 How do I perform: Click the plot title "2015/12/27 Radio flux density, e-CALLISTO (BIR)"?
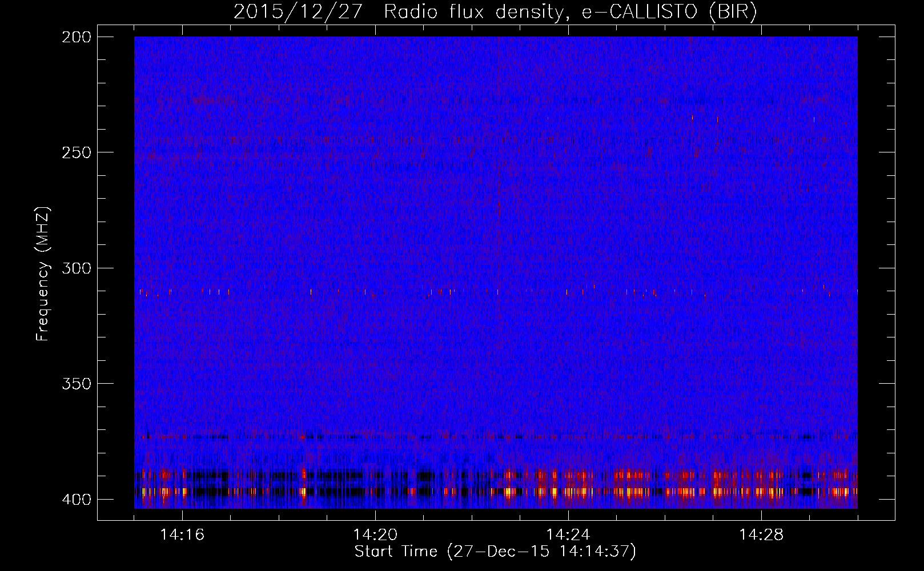click(495, 12)
